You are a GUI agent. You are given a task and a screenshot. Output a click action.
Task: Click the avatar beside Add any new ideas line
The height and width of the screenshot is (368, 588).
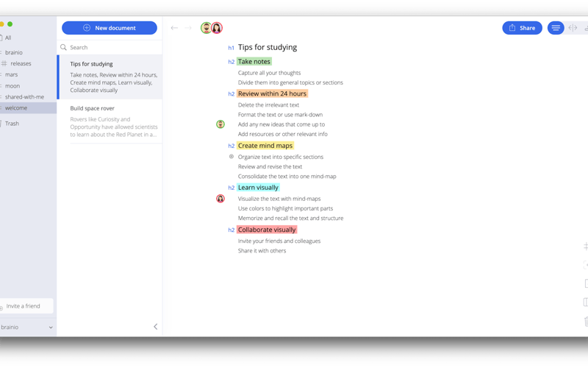tap(220, 124)
